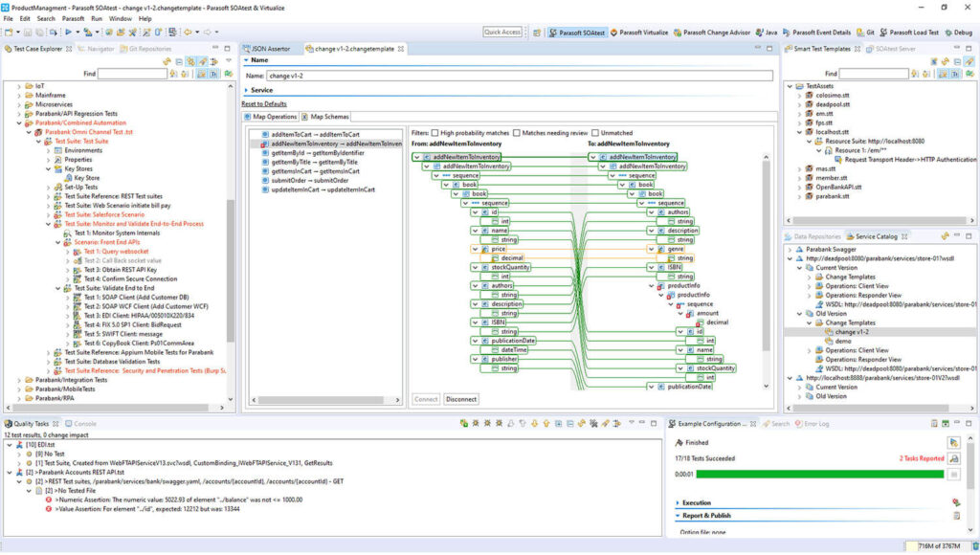Open the Smart Test Templates tab
The image size is (980, 555).
point(822,49)
